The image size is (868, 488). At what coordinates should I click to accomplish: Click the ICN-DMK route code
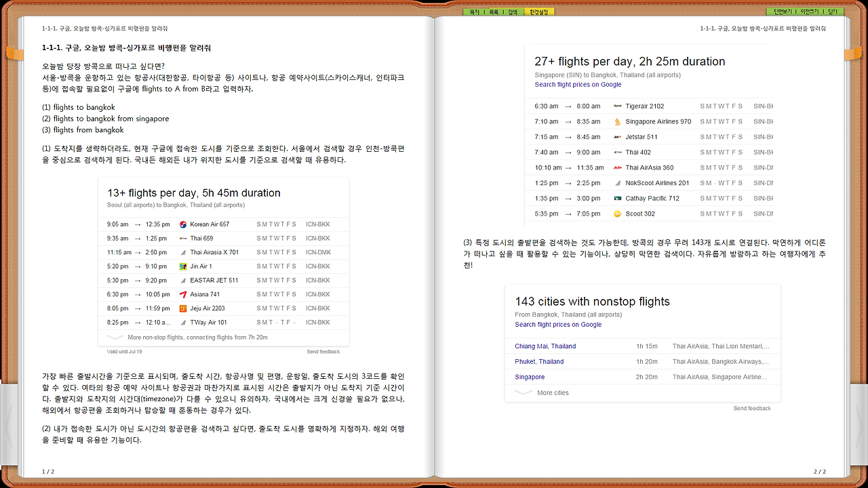[x=319, y=253]
